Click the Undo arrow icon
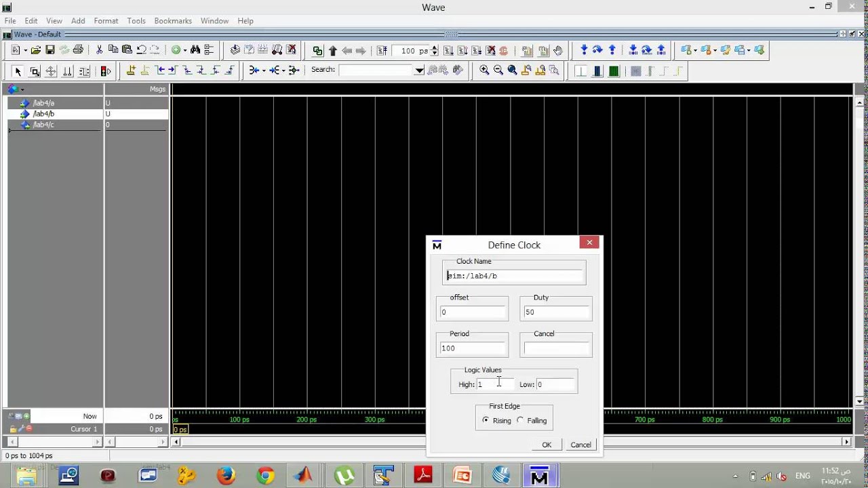 (141, 50)
